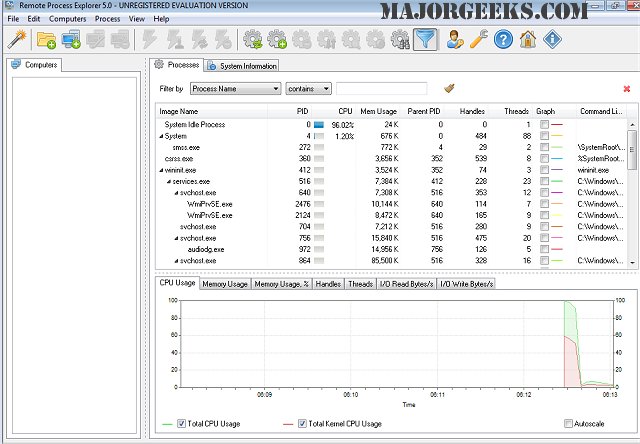This screenshot has width=640, height=444.
Task: Sort by CPU column header
Action: click(335, 111)
